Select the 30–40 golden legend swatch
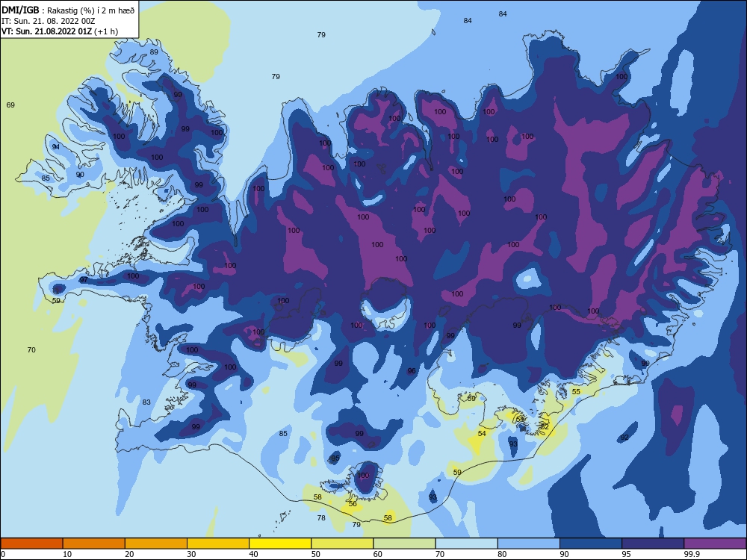The image size is (747, 560). pyautogui.click(x=218, y=544)
